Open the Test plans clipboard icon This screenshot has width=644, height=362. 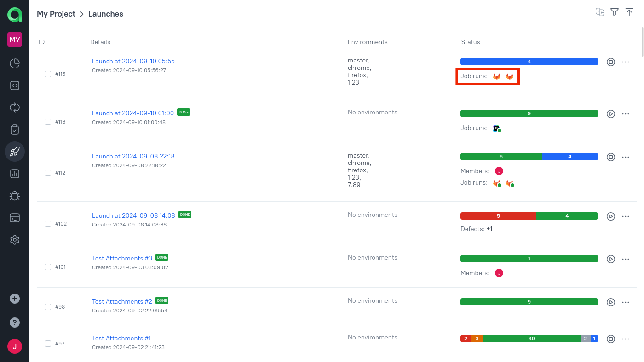click(15, 130)
